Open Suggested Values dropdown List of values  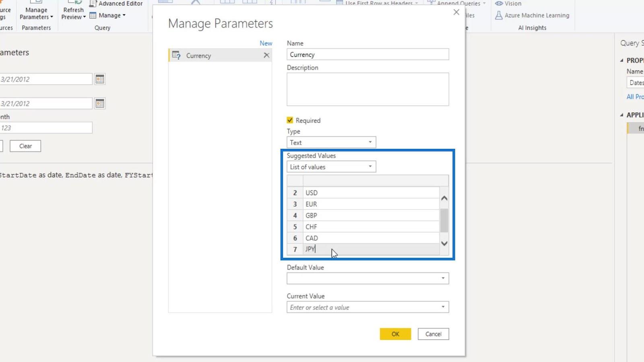pyautogui.click(x=331, y=167)
